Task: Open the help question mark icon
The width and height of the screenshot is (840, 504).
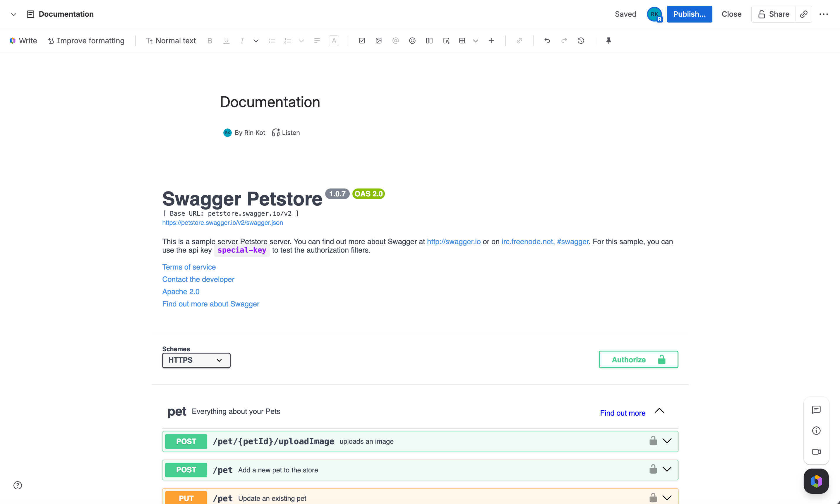Action: point(18,485)
